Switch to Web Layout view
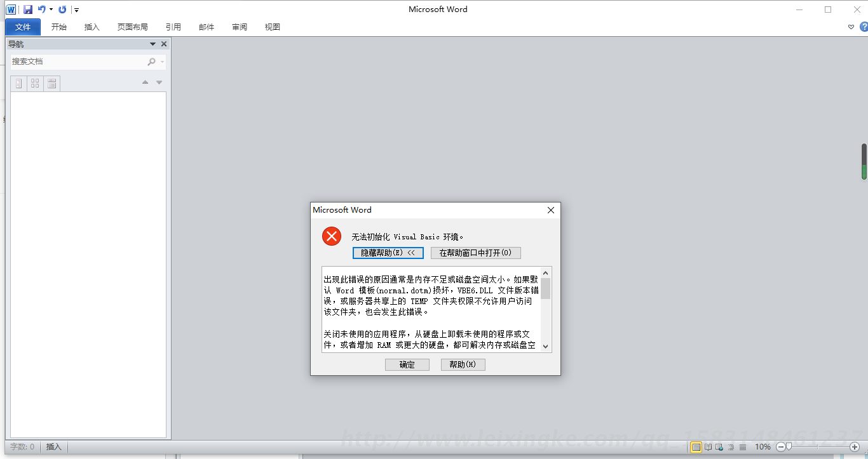 [719, 447]
